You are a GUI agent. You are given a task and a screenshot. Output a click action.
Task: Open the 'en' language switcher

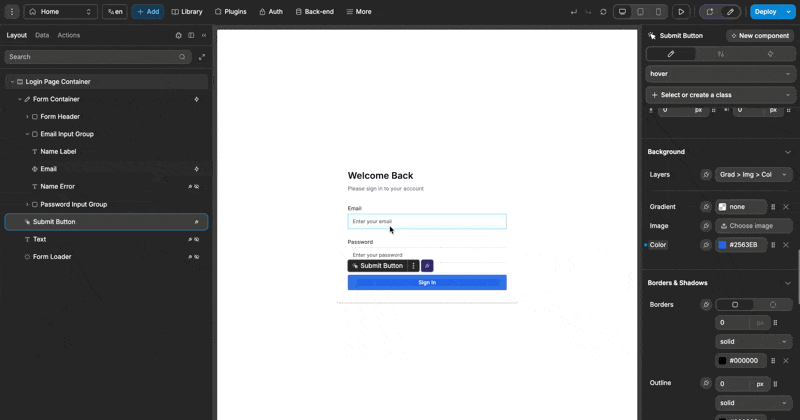(115, 12)
